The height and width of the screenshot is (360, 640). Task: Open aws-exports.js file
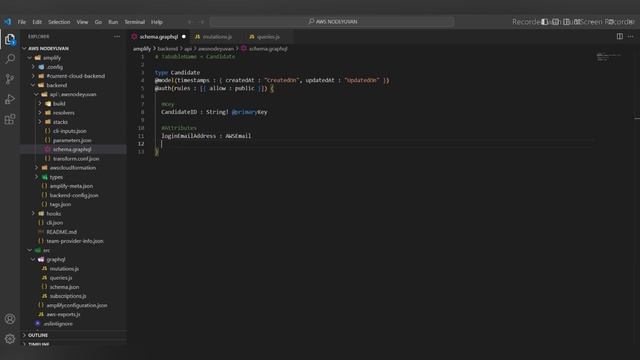(x=63, y=314)
